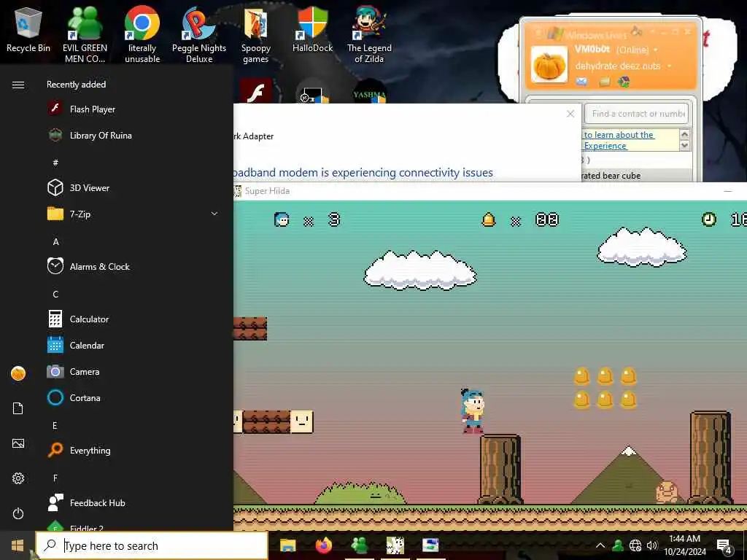The height and width of the screenshot is (560, 747).
Task: Open Messenger folder icon
Action: [x=605, y=82]
